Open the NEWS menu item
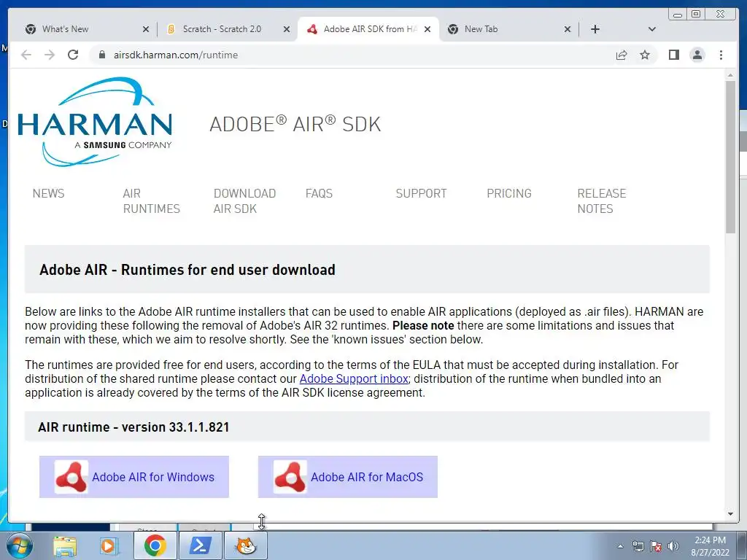This screenshot has height=560, width=747. pos(48,193)
